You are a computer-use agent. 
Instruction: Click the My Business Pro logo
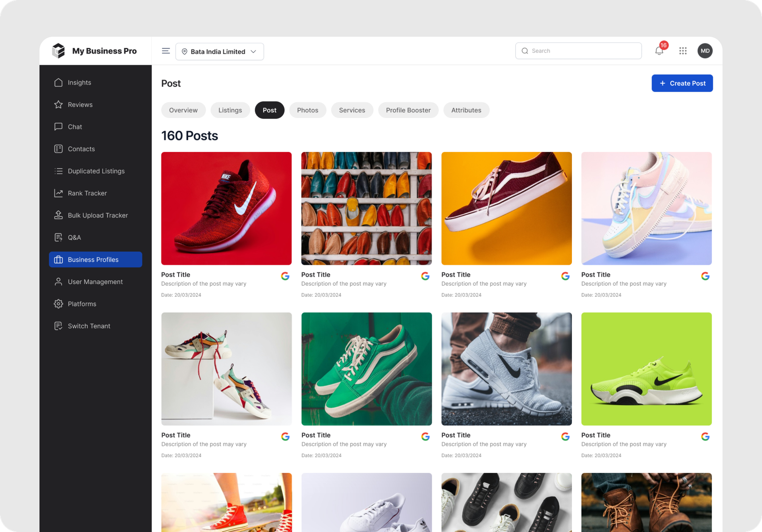point(95,51)
